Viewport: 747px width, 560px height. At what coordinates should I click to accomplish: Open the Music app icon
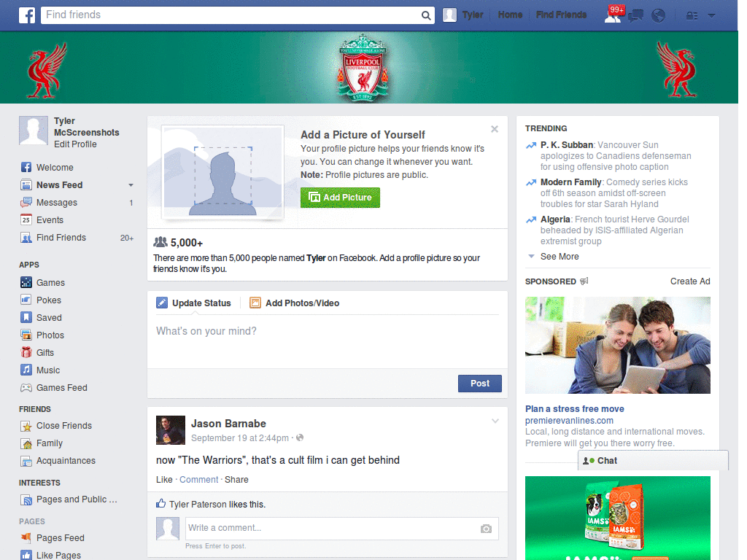coord(26,370)
